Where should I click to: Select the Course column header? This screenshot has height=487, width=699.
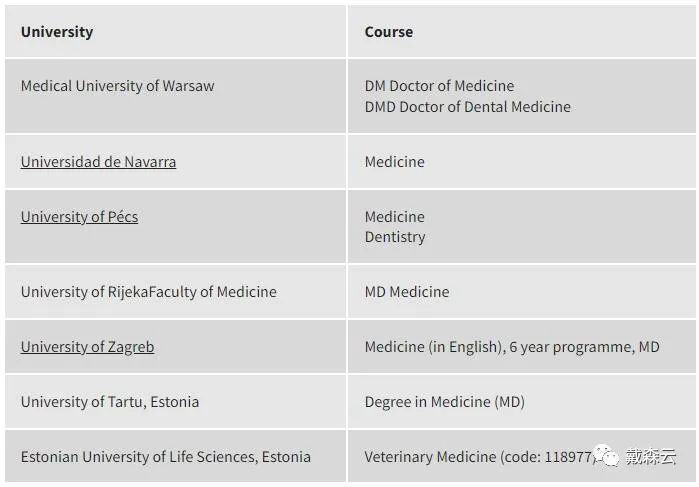pos(388,32)
